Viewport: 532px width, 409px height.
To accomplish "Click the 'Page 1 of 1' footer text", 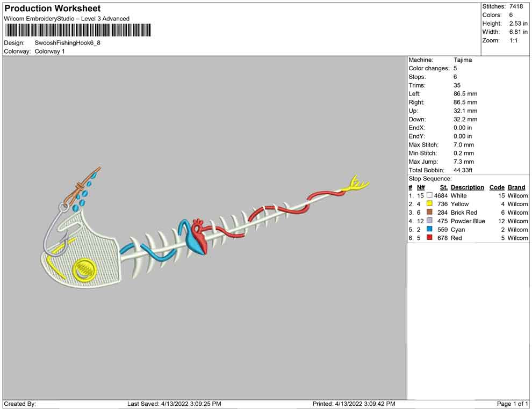I will tap(512, 404).
